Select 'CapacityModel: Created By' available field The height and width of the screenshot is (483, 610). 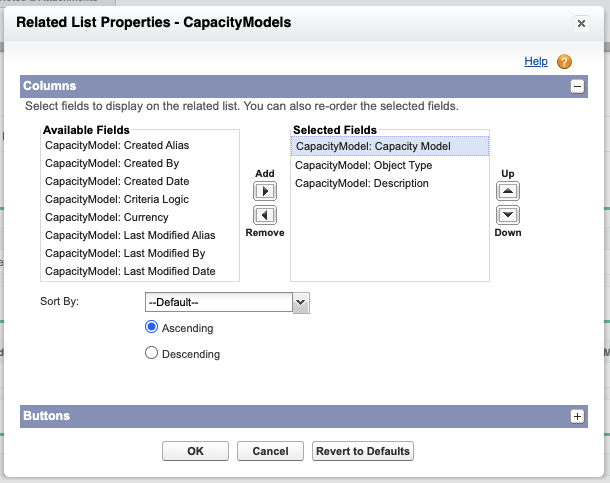tap(140, 163)
